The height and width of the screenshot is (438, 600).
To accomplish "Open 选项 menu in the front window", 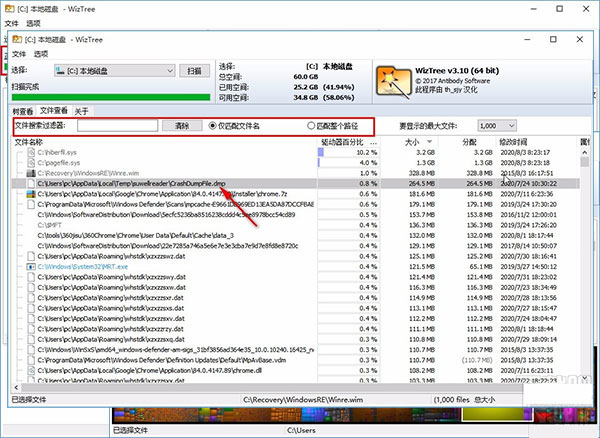I will [41, 54].
